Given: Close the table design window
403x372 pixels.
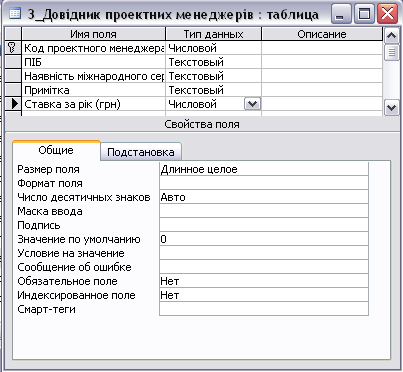Looking at the screenshot, I should [x=387, y=14].
